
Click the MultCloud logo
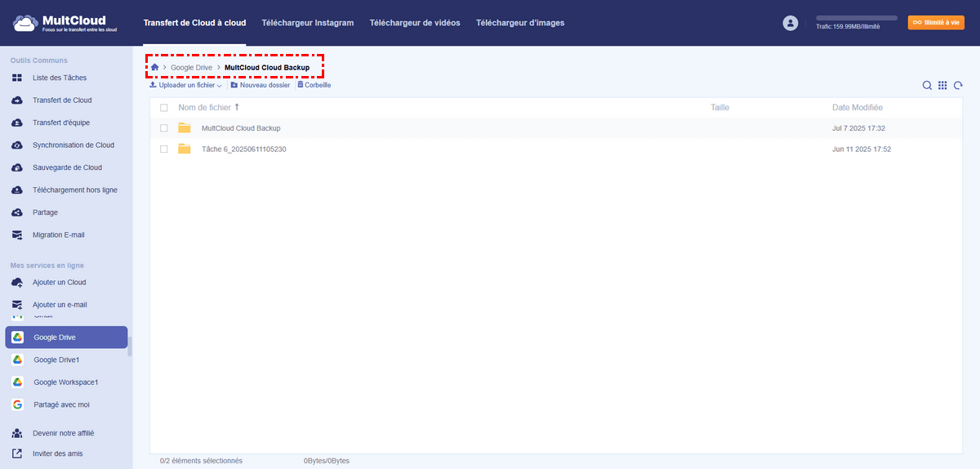click(65, 23)
